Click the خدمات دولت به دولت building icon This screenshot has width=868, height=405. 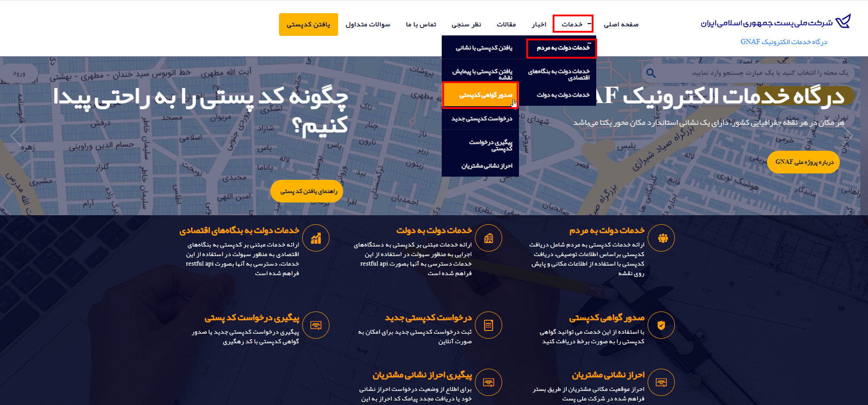[x=489, y=238]
